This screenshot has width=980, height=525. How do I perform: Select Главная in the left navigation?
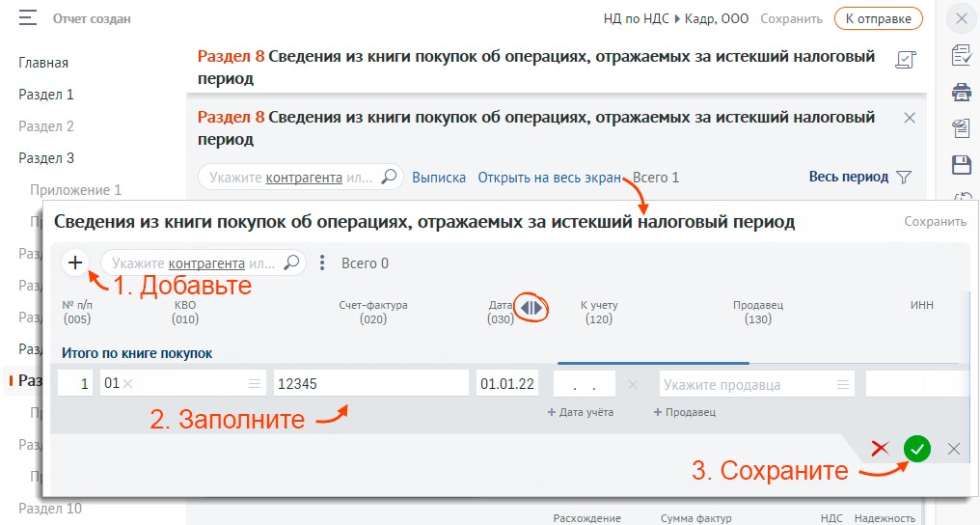[43, 63]
